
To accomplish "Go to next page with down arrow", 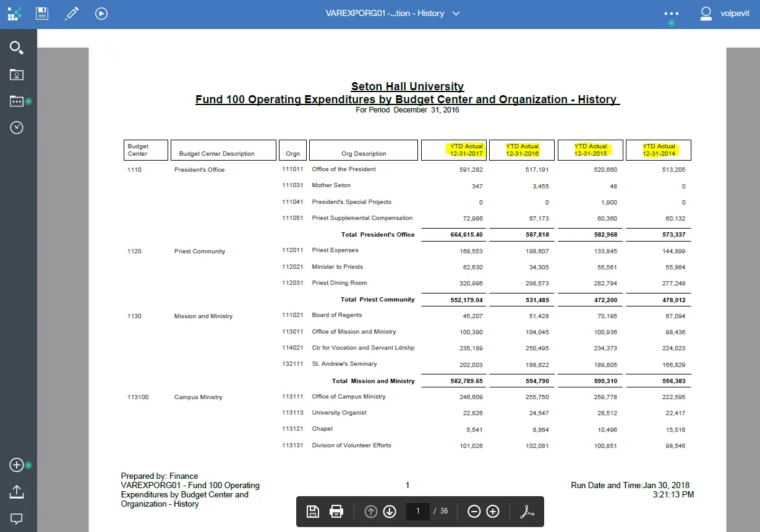I will tap(390, 511).
